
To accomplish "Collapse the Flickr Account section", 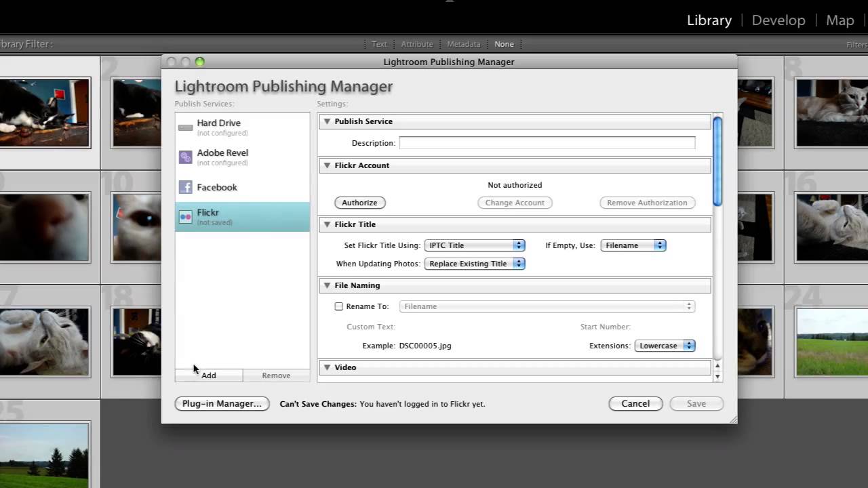I will pos(327,165).
